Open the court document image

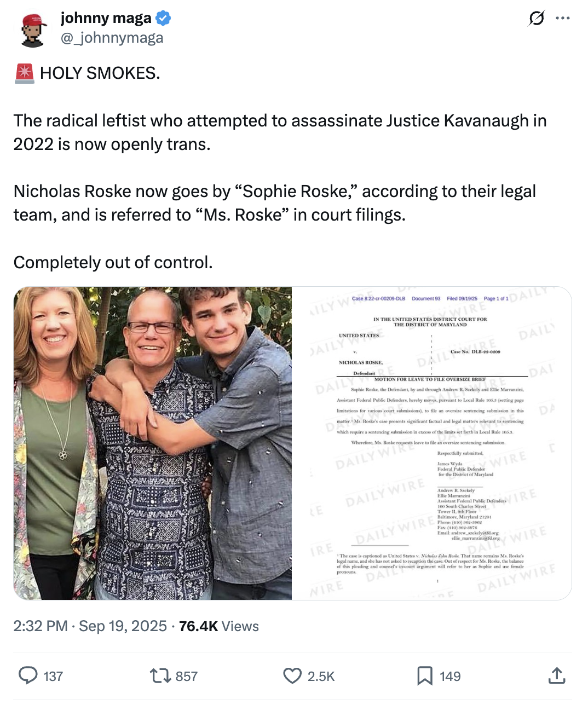[431, 443]
